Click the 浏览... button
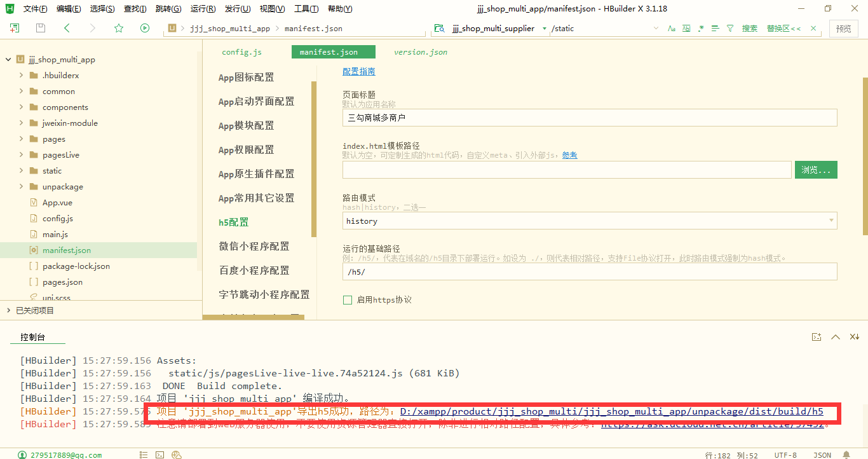The image size is (868, 459). pos(816,170)
